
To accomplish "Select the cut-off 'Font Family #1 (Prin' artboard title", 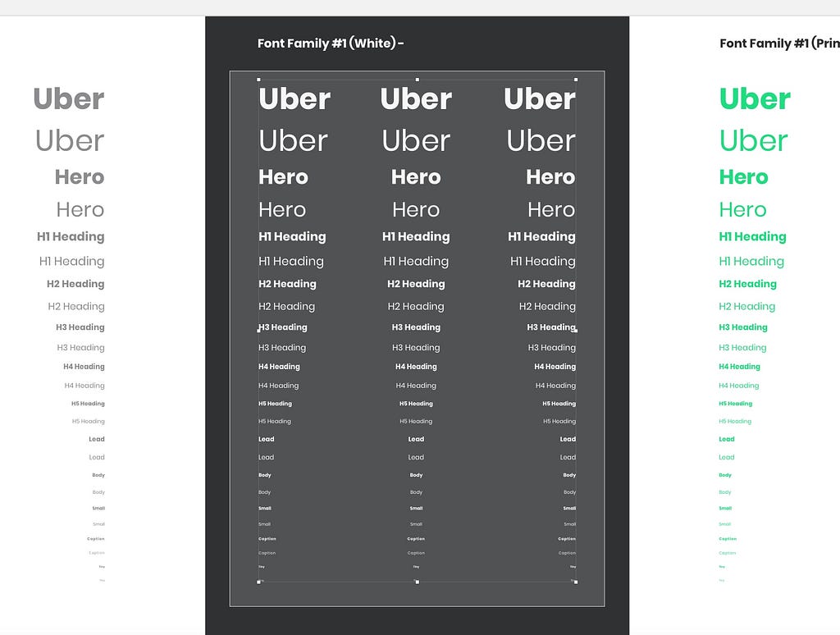I will pos(779,43).
